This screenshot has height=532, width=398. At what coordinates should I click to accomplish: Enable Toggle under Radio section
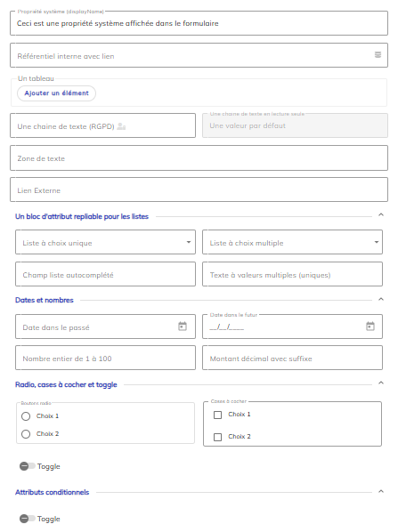[28, 466]
